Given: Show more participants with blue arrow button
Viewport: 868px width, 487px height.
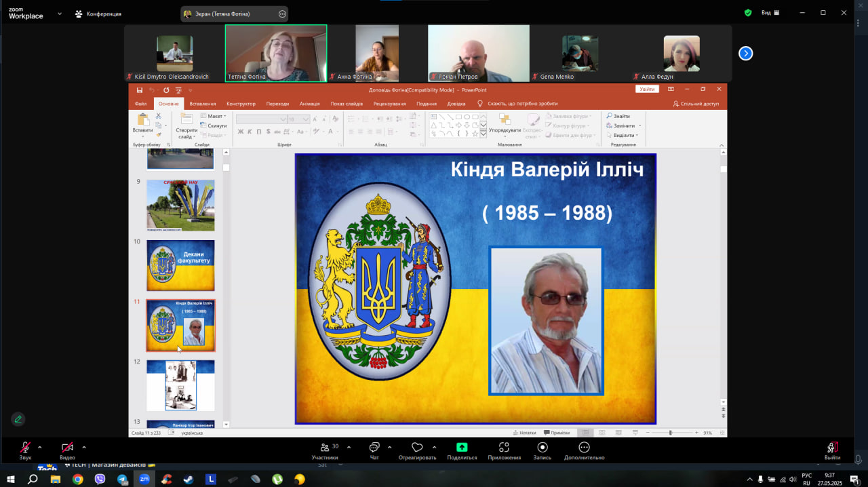Looking at the screenshot, I should pos(746,53).
